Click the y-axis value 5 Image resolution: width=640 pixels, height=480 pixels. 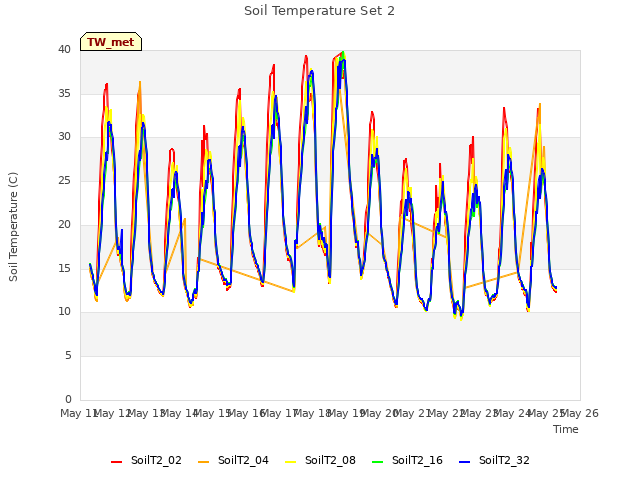pyautogui.click(x=68, y=356)
